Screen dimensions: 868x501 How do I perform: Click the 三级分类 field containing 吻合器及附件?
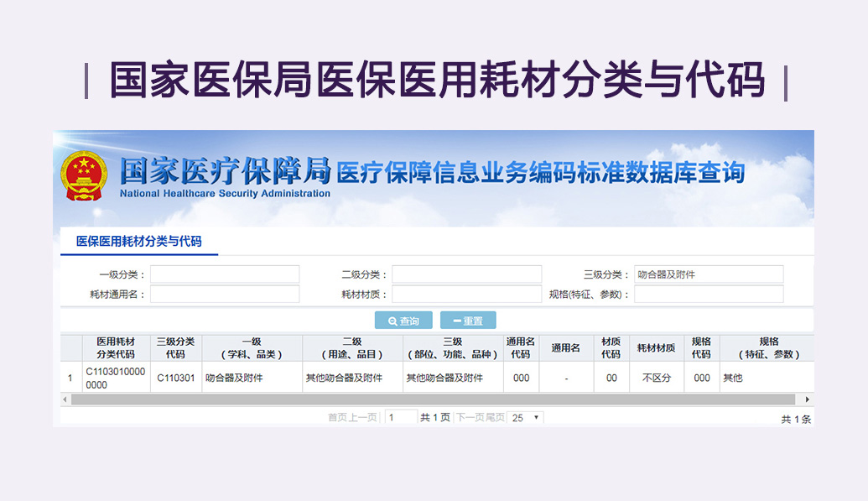(x=709, y=274)
